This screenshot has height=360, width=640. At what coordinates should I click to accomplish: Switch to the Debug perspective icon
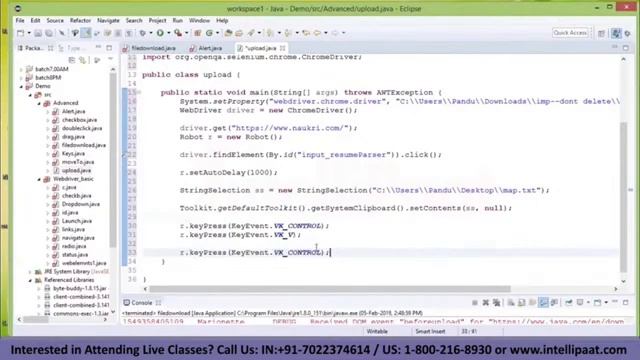coord(628,33)
